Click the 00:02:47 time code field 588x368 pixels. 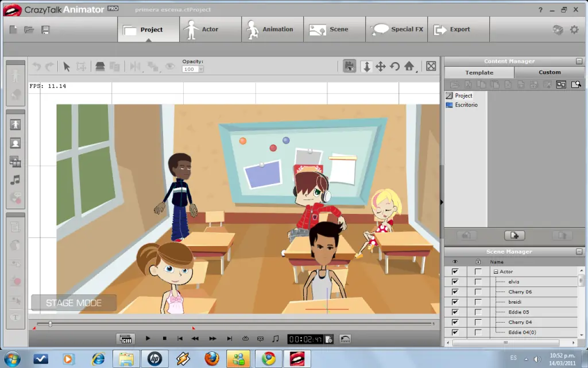point(305,339)
